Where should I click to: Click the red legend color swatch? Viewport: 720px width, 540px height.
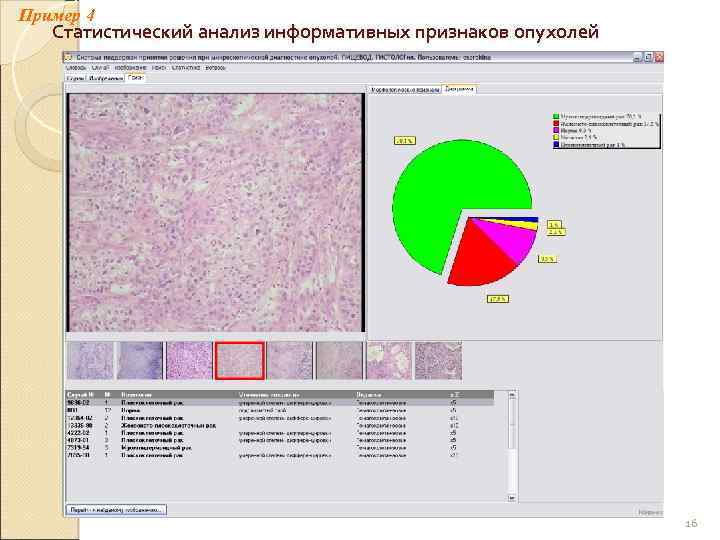557,124
